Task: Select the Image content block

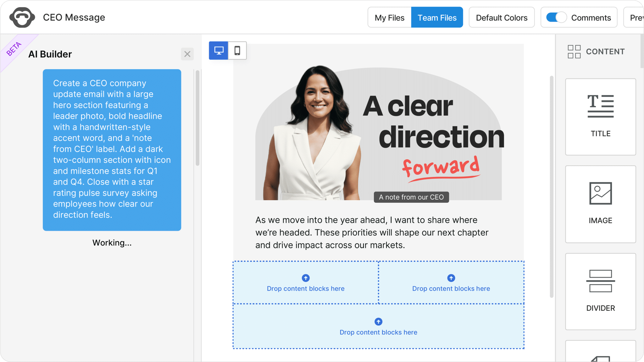Action: [x=601, y=204]
